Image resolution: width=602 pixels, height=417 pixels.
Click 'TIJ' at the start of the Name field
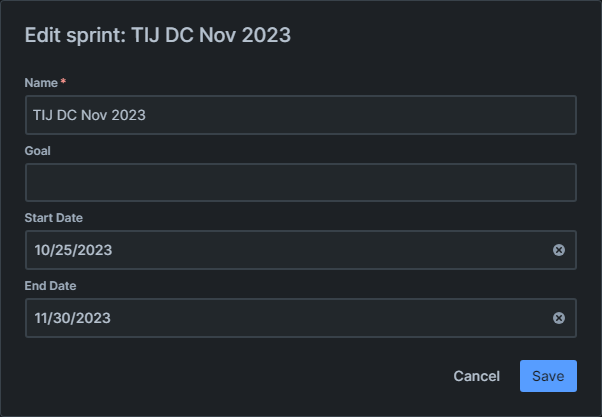pyautogui.click(x=43, y=115)
